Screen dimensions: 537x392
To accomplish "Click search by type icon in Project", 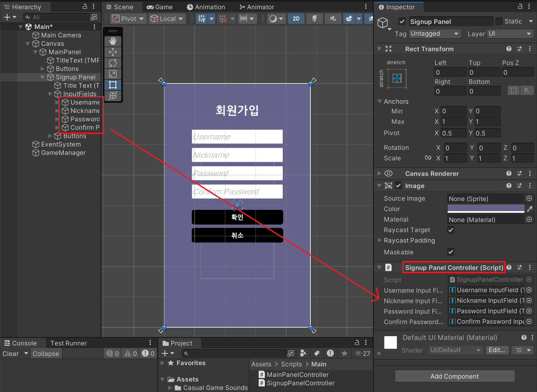I will [303, 353].
